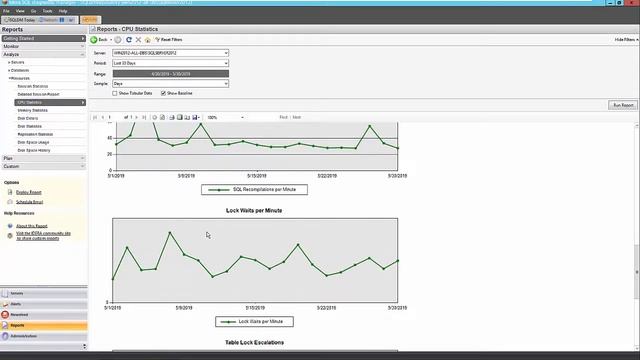Click the Administration navigation icon

pyautogui.click(x=5, y=336)
